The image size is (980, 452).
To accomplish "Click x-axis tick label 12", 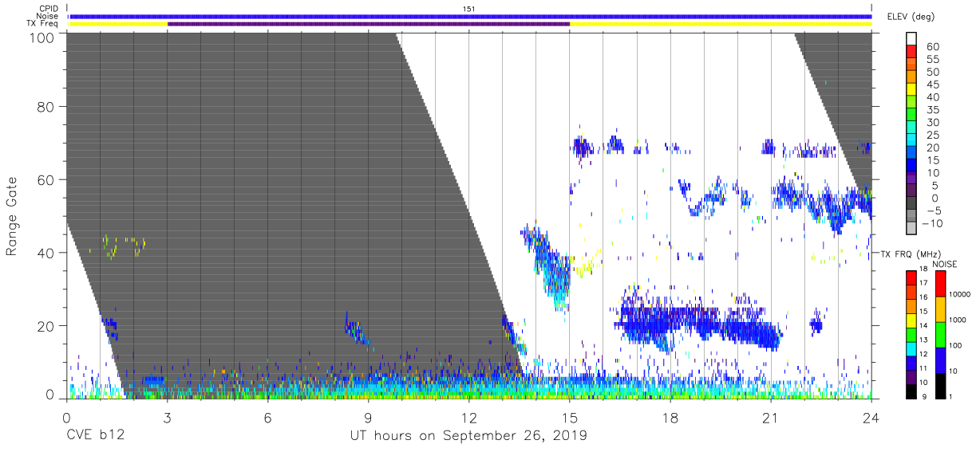I will [468, 417].
